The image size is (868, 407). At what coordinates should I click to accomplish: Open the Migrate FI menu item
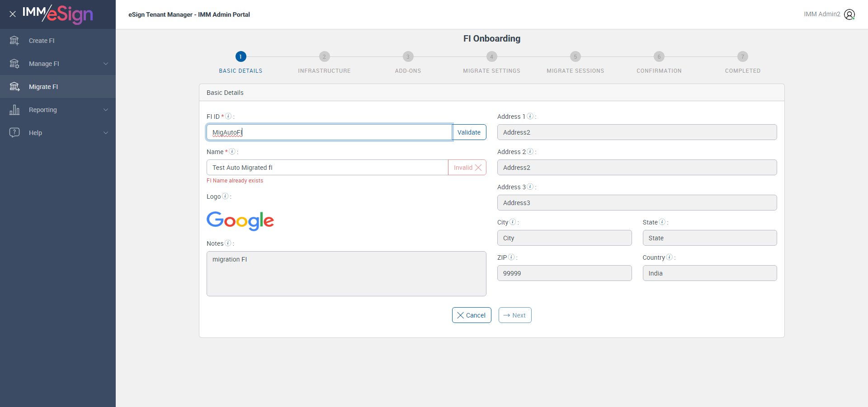click(x=43, y=87)
